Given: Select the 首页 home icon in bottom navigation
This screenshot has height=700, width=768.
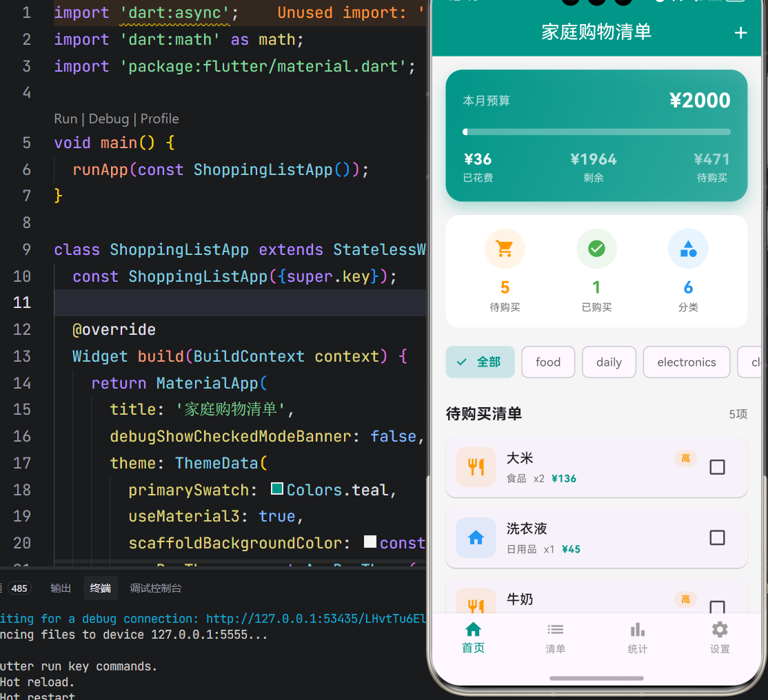Looking at the screenshot, I should [x=473, y=629].
